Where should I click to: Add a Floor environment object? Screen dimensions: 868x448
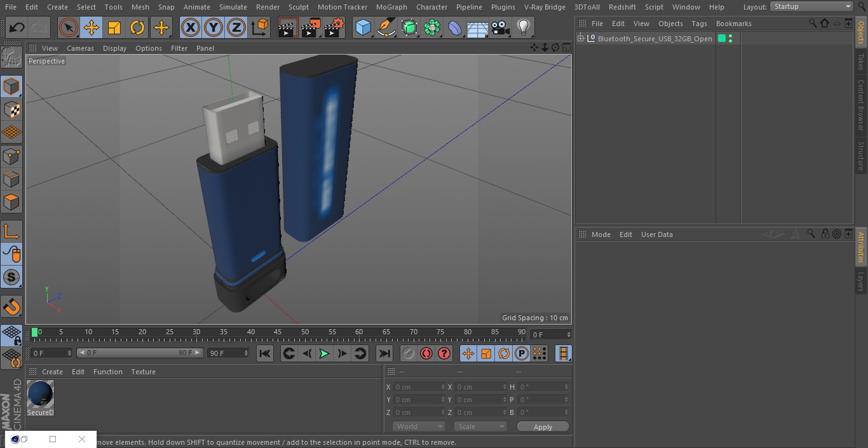(478, 27)
